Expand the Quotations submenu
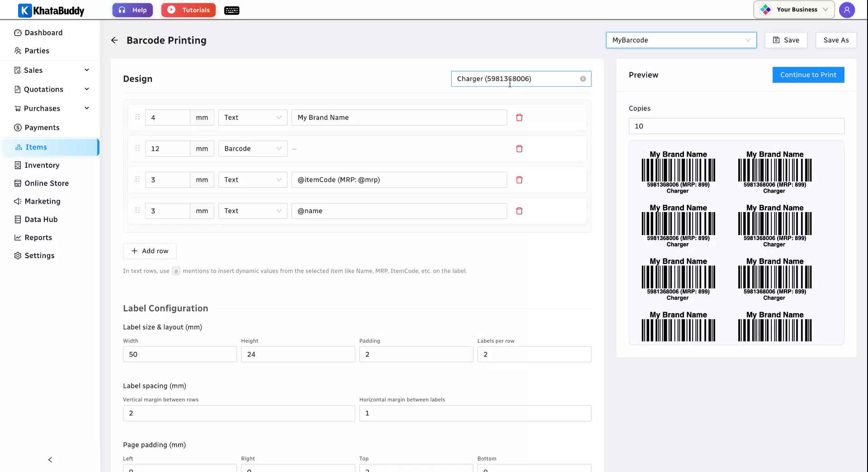The width and height of the screenshot is (868, 472). pyautogui.click(x=87, y=89)
